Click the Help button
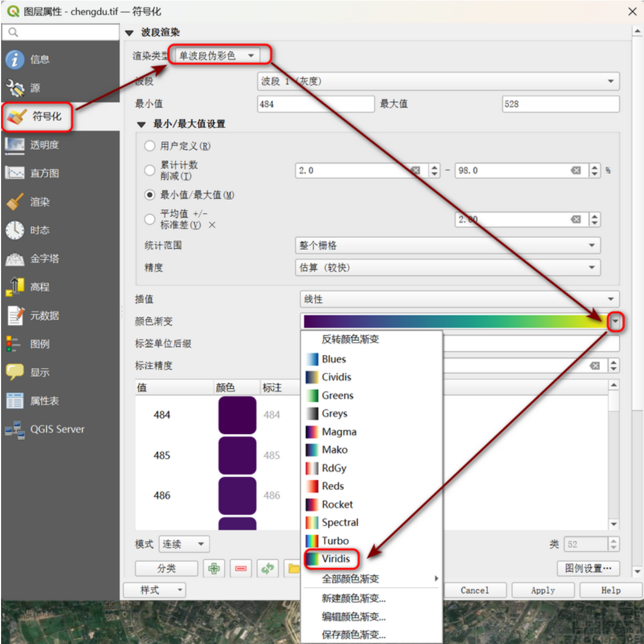The height and width of the screenshot is (644, 644). pyautogui.click(x=611, y=590)
